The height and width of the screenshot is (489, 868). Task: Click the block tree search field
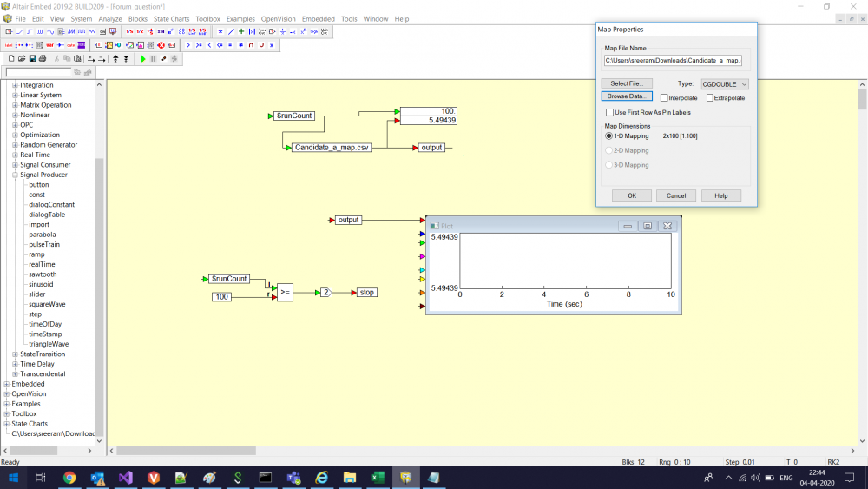tap(39, 72)
